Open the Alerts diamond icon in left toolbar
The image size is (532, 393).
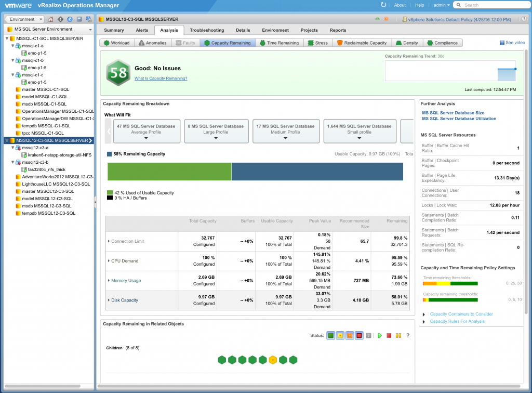tap(60, 19)
